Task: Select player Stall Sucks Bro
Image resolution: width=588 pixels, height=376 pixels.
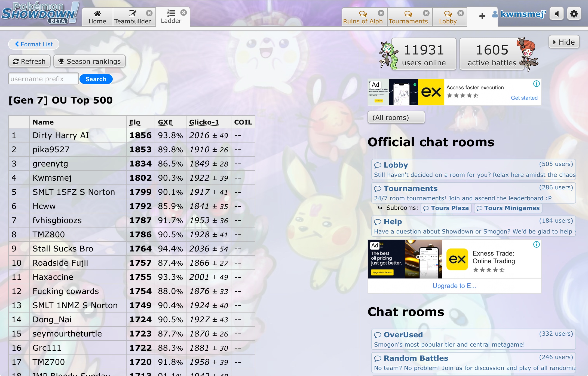Action: tap(63, 248)
